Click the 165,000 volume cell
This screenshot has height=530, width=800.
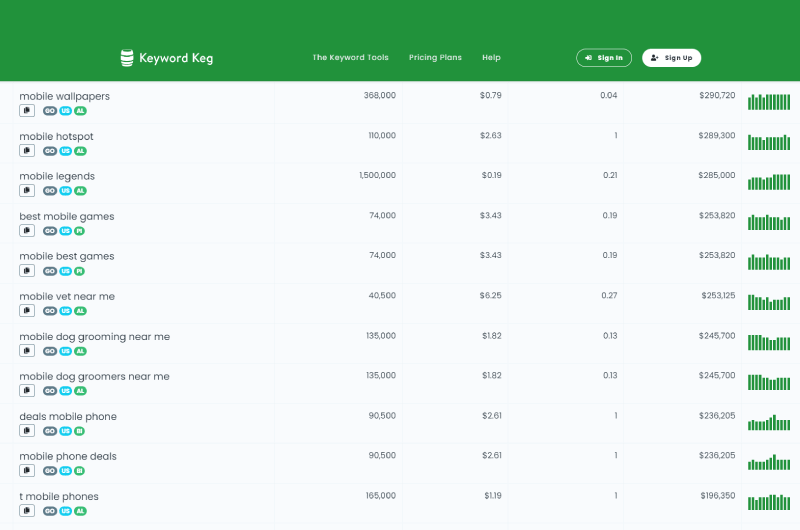(x=381, y=496)
